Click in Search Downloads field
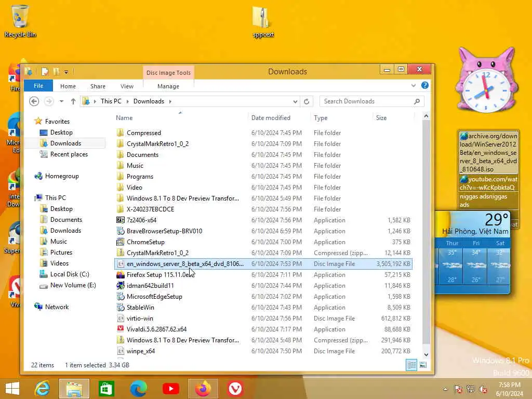The image size is (532, 399). [366, 101]
